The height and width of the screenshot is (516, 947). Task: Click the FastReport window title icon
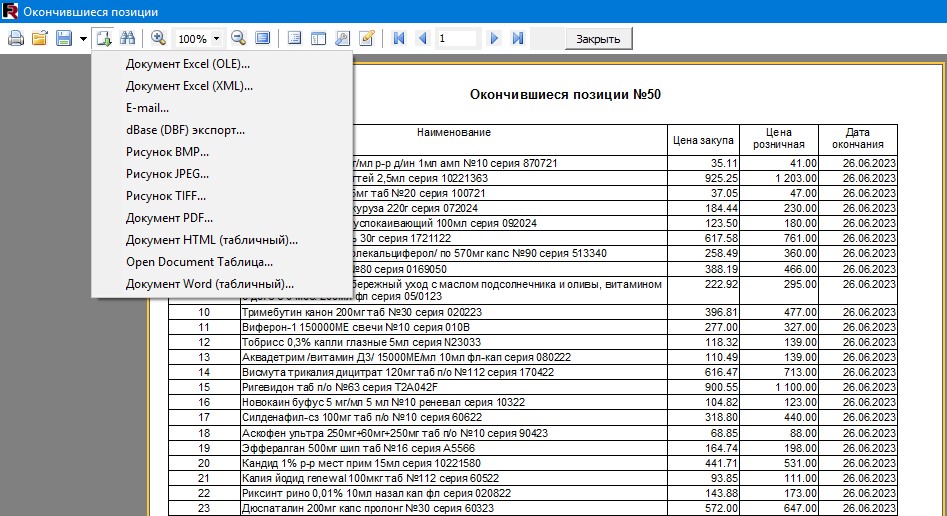(x=10, y=11)
